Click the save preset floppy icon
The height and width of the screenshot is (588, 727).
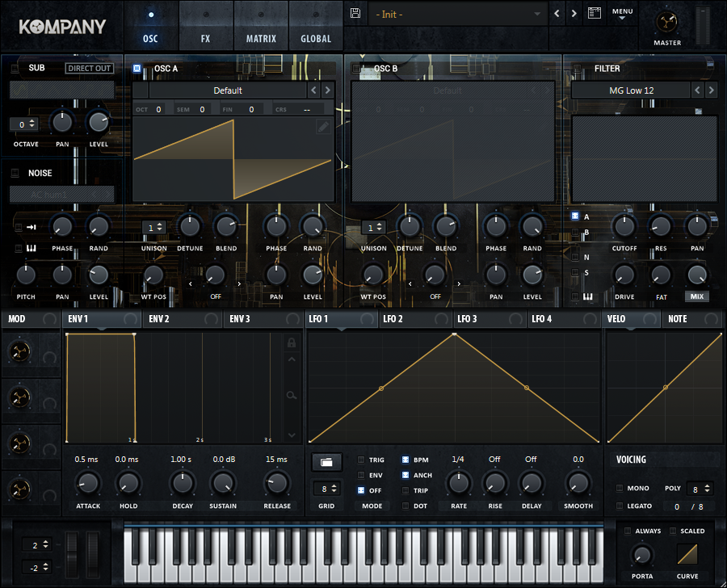pos(355,13)
